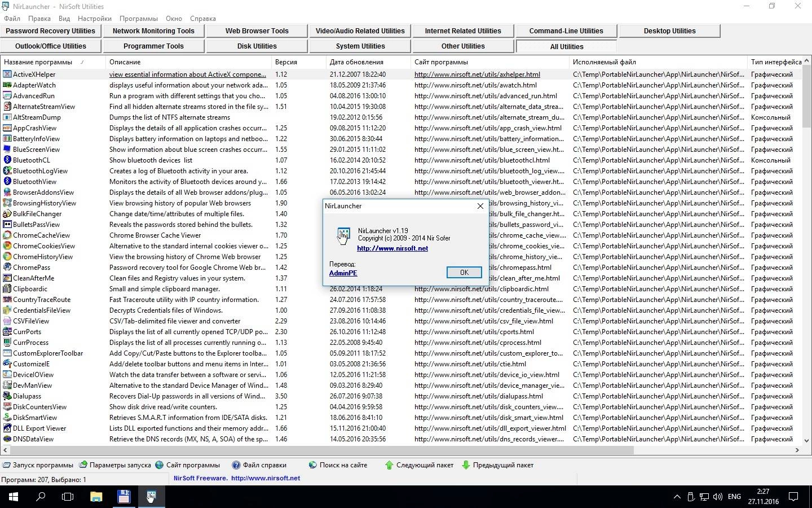Click the AdapterWatch program icon
This screenshot has height=508, width=812.
click(7, 85)
